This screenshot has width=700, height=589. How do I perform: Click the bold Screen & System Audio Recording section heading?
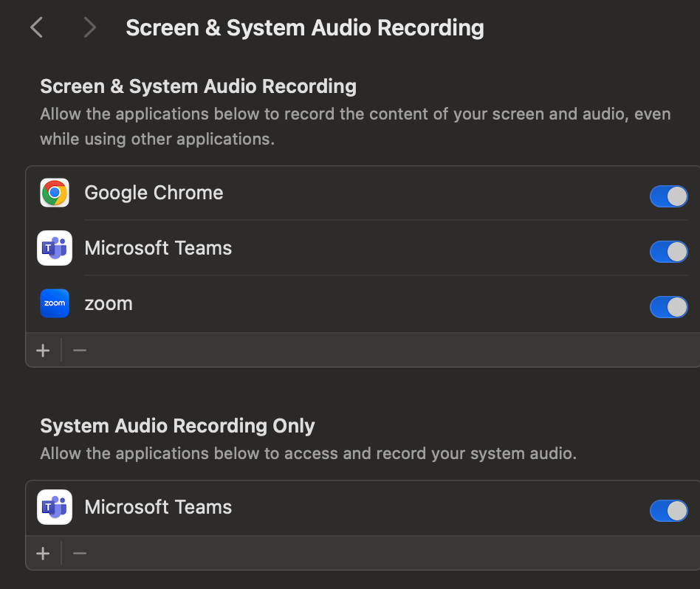point(198,86)
